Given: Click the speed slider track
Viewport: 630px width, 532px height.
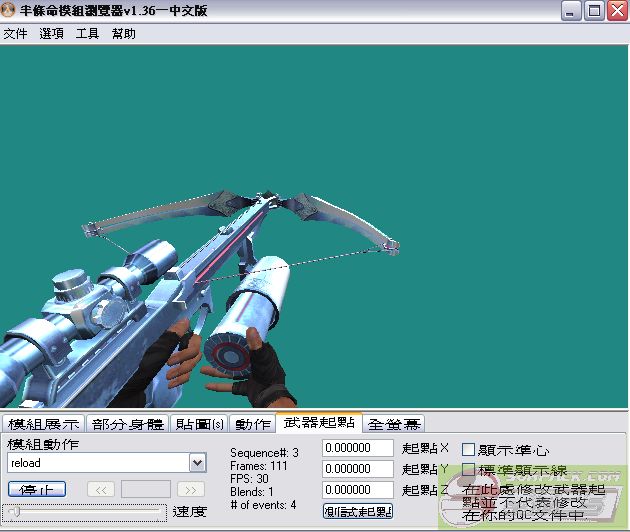Looking at the screenshot, I should 86,511.
